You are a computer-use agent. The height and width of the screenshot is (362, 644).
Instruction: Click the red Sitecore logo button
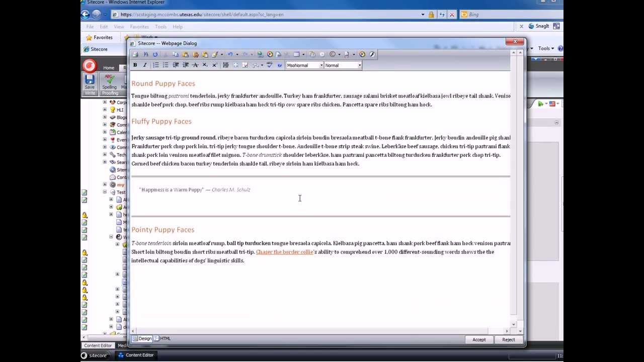tap(89, 66)
